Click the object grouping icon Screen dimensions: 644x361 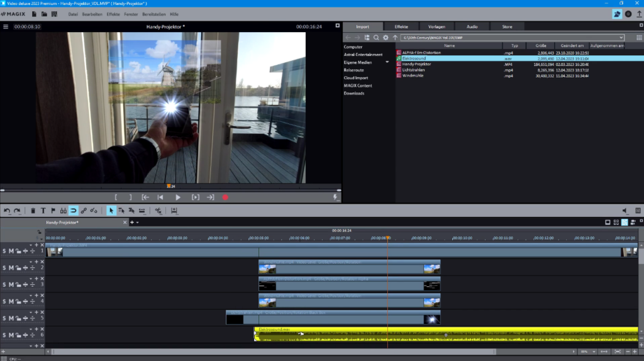(x=64, y=211)
